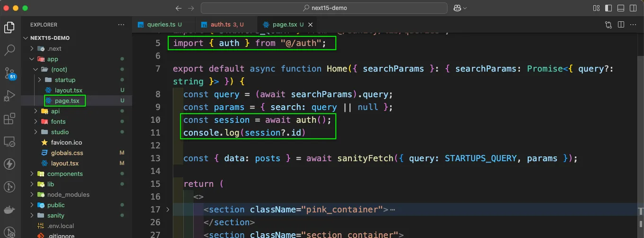This screenshot has width=644, height=238.
Task: Unfold the section at line 17
Action: click(168, 210)
